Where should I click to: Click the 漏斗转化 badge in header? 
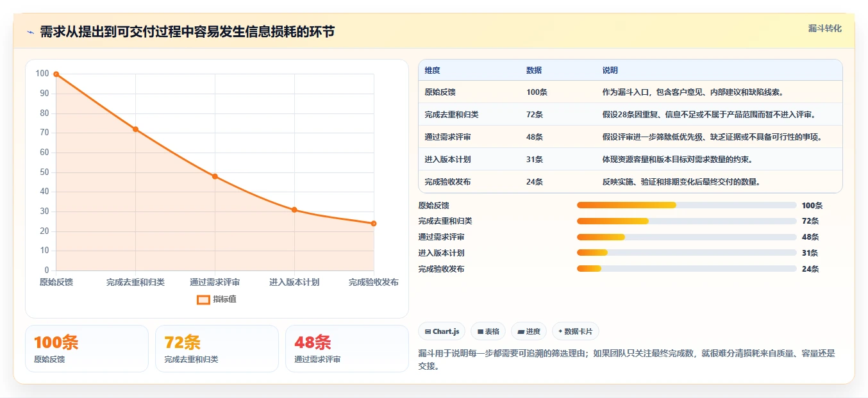(x=824, y=29)
